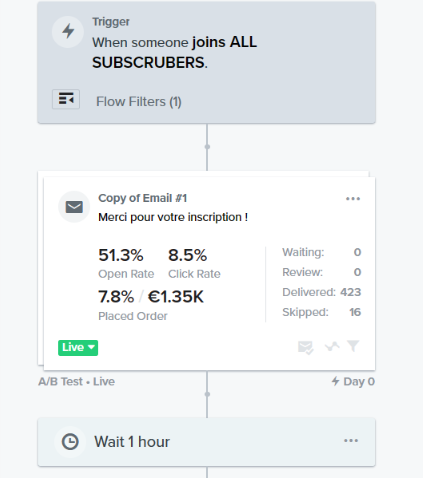Click the email envelope icon
The width and height of the screenshot is (423, 478).
pos(74,207)
